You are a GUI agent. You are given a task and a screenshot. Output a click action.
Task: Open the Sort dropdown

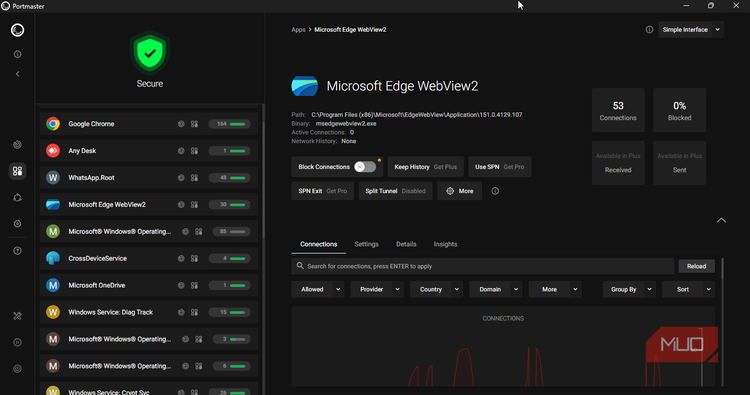coord(688,289)
